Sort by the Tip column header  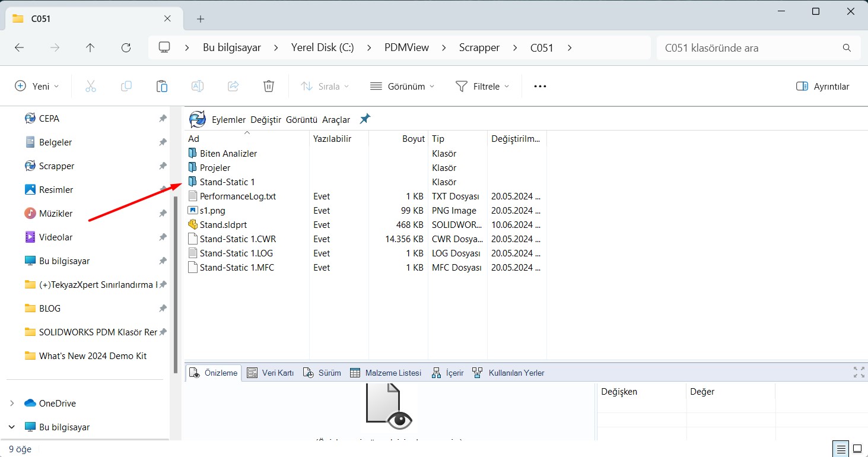[x=457, y=138]
